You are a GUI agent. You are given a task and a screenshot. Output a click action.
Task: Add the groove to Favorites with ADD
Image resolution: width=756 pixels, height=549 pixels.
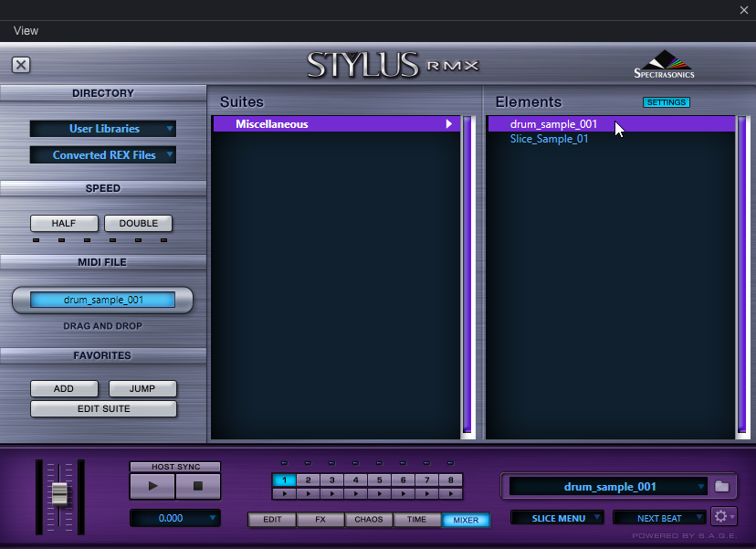click(x=64, y=388)
